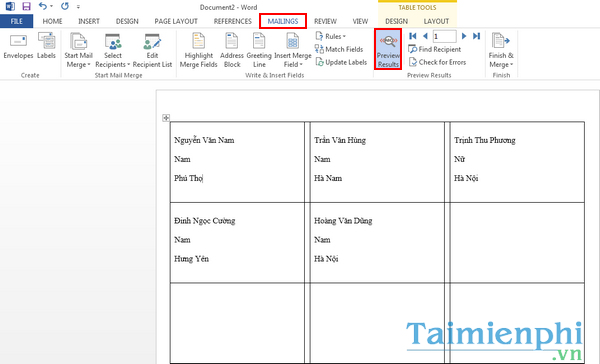The width and height of the screenshot is (600, 364).
Task: Click the text 'Nữ'
Action: 459,159
